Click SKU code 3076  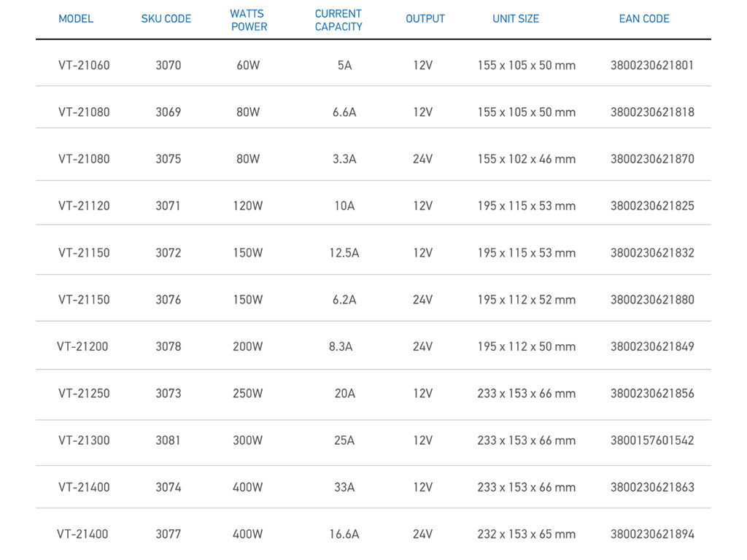coord(169,300)
